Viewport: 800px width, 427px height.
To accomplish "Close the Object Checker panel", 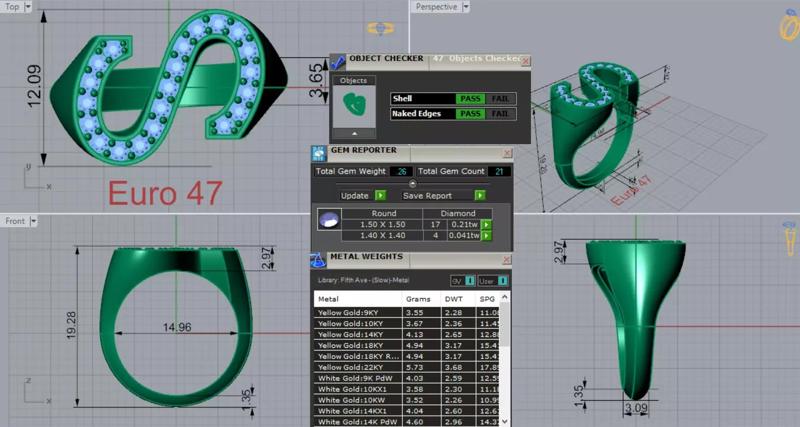I will point(526,61).
